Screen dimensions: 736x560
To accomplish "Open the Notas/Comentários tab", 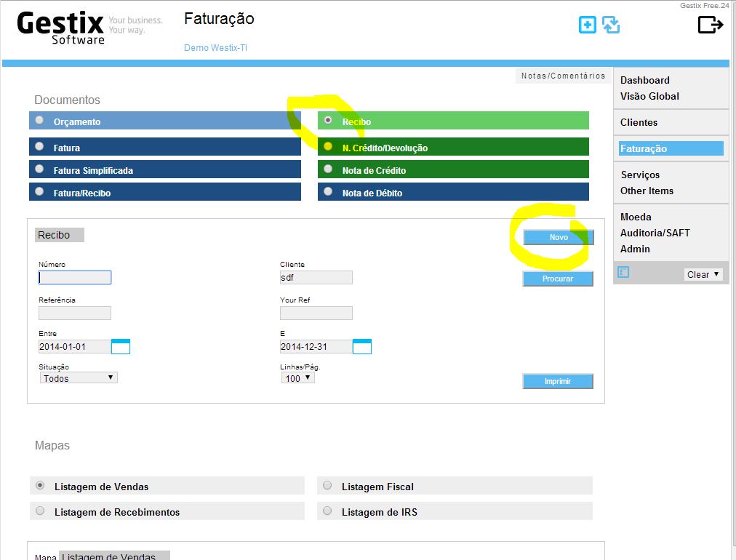I will coord(563,76).
